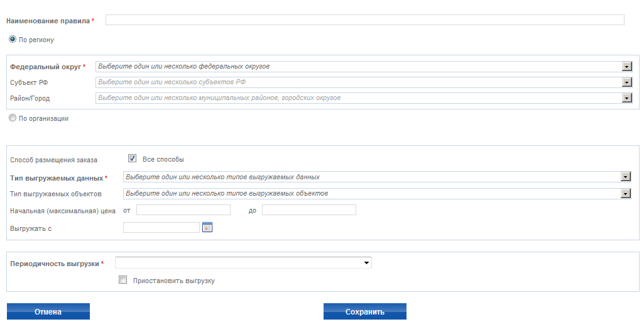
Task: Click the Сохранить button
Action: pos(364,311)
